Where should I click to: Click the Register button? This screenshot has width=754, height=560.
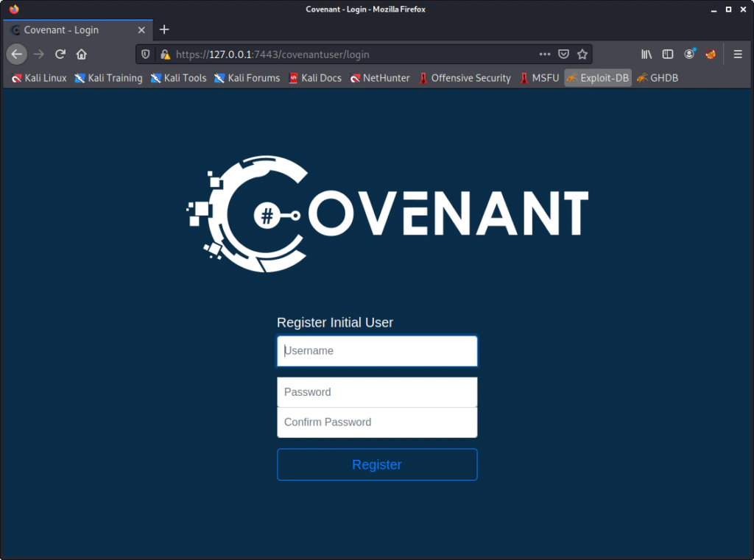tap(376, 464)
